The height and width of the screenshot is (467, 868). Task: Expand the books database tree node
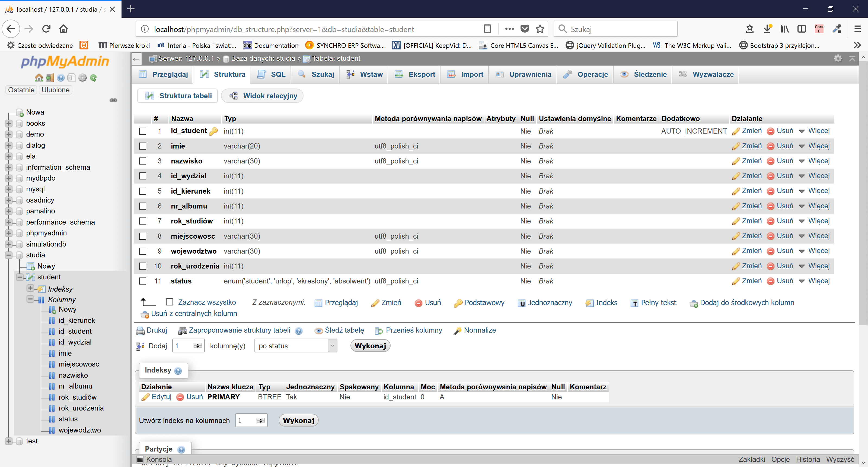click(x=9, y=124)
